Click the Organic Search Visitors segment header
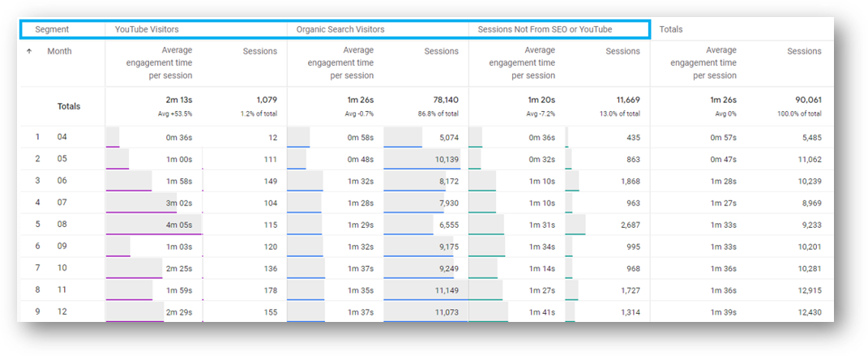Screen dimensions: 868x356 [340, 29]
